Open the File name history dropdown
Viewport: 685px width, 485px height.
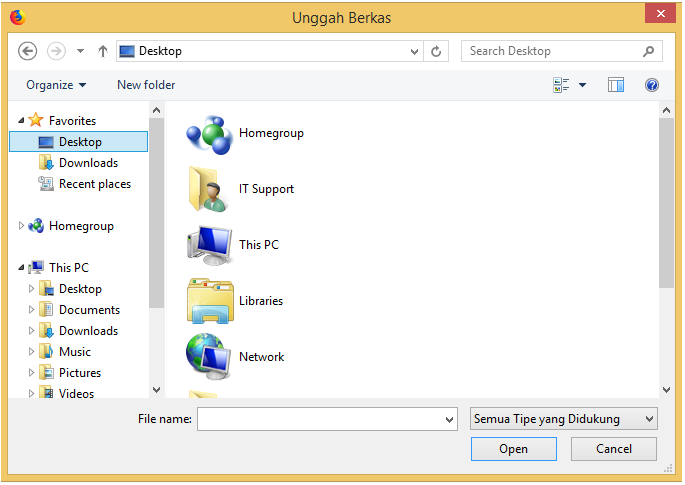click(x=449, y=419)
